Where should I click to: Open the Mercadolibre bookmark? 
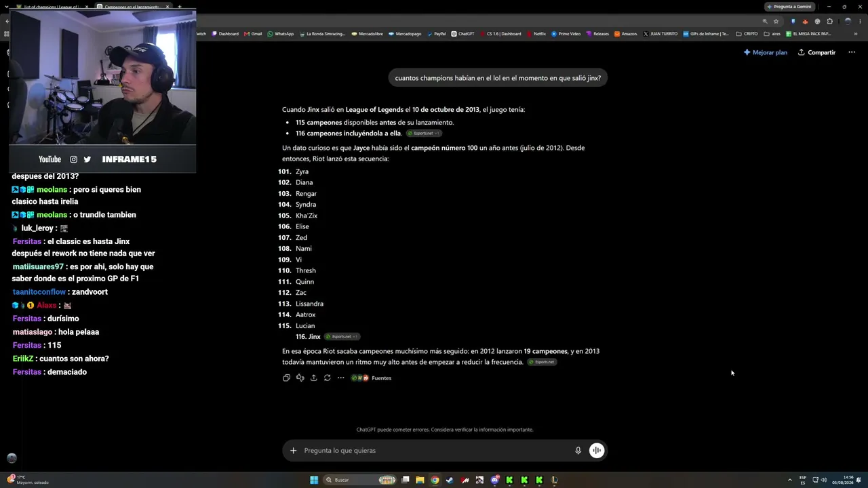(368, 34)
